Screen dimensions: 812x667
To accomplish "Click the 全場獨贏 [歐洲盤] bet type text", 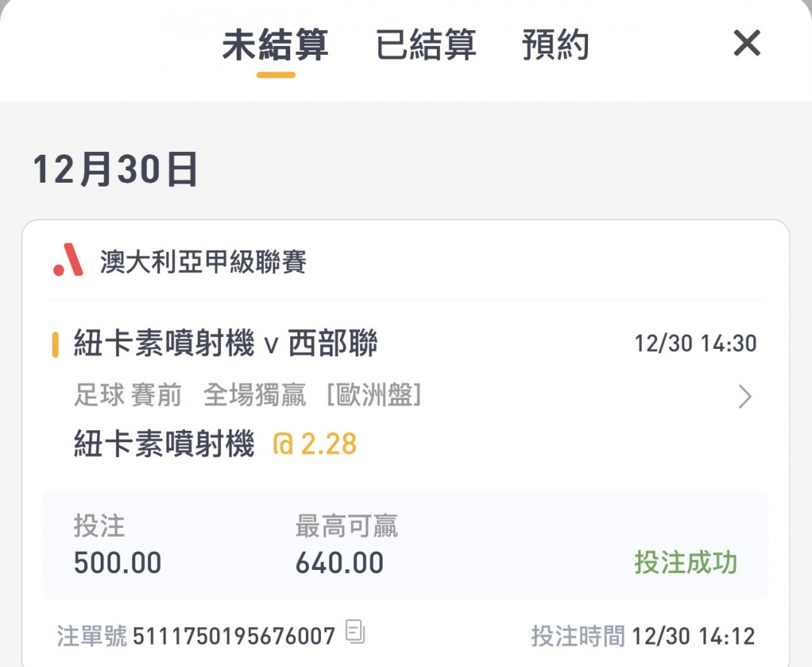I will point(312,396).
